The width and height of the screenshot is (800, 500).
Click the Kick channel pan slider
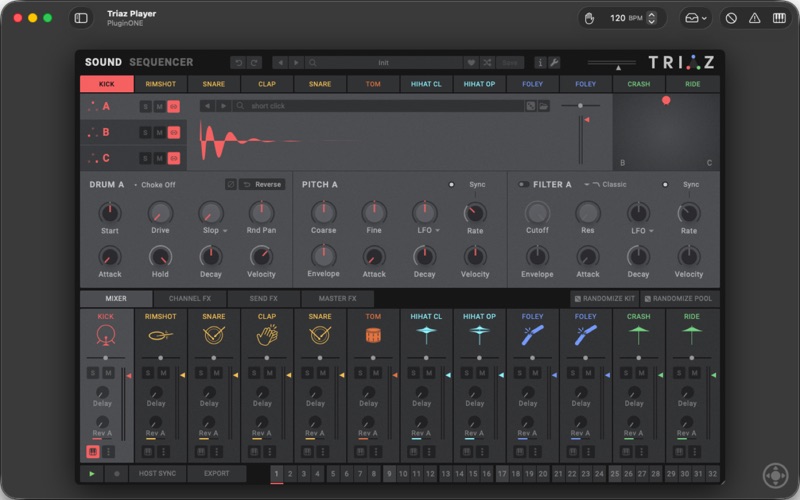click(106, 358)
